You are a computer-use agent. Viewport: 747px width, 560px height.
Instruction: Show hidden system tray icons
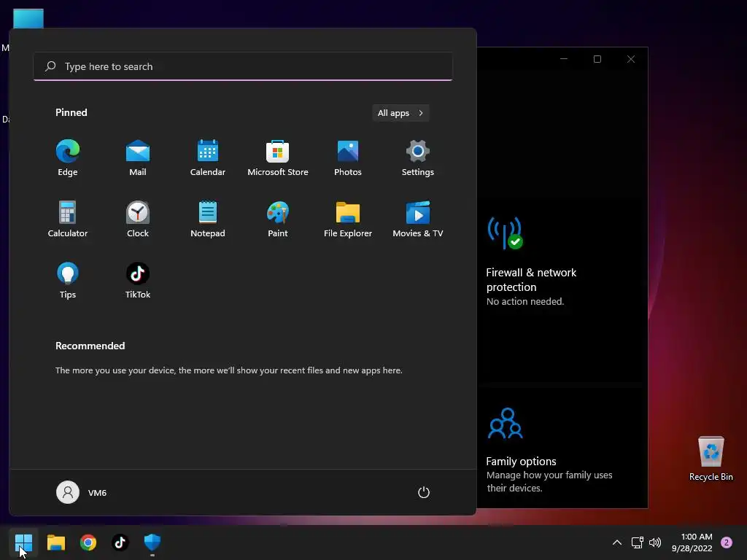coord(617,542)
